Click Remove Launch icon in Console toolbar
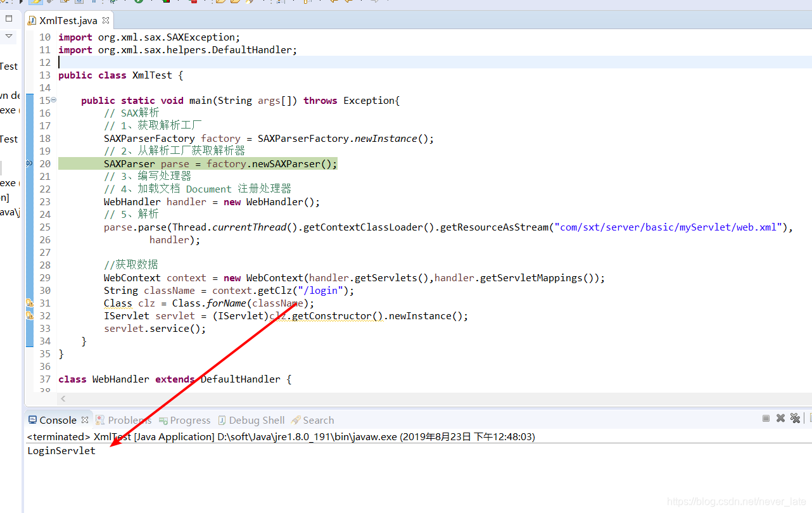The width and height of the screenshot is (812, 513). pos(780,419)
